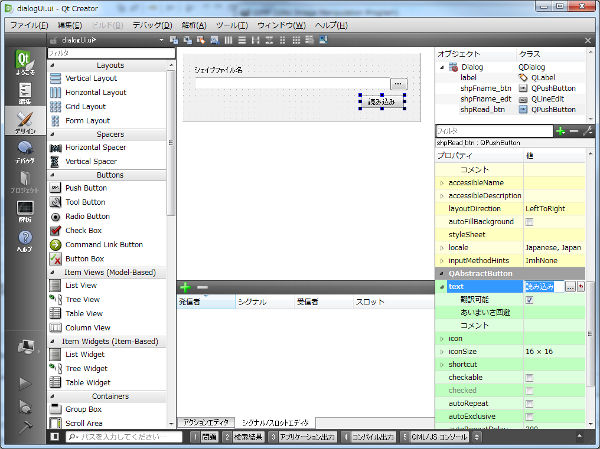
Task: Click the Run button in the sidebar
Action: point(25,383)
